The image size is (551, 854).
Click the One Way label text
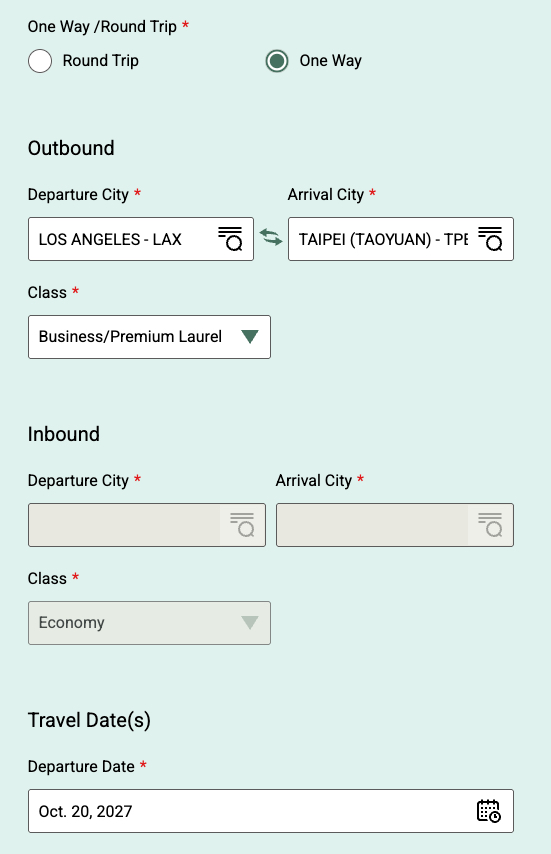330,61
